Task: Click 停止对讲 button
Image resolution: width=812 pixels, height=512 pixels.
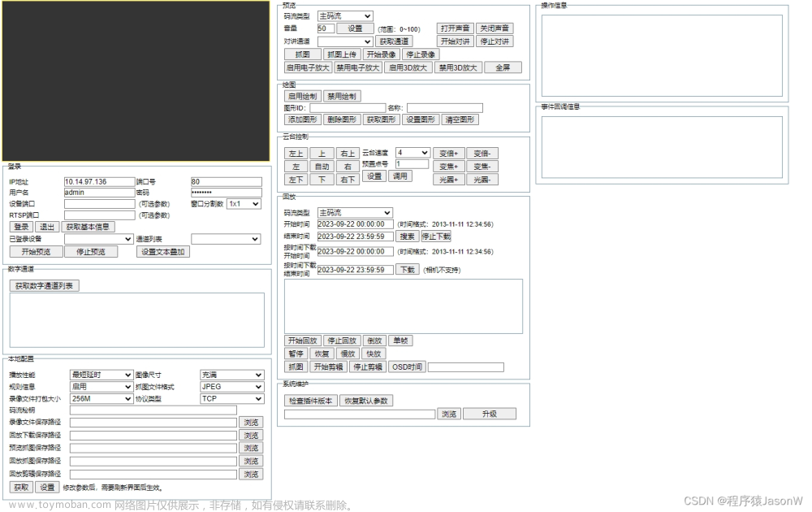Action: tap(495, 41)
